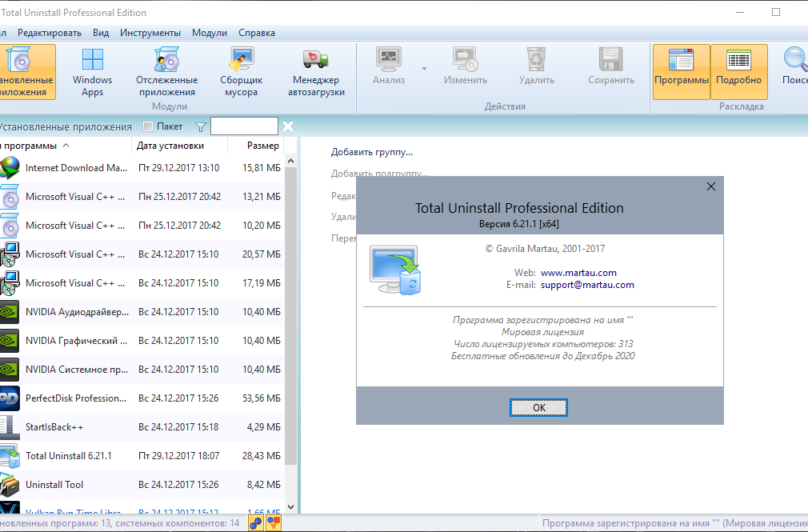Click Добавить группу... link
The image size is (808, 532).
(x=371, y=152)
